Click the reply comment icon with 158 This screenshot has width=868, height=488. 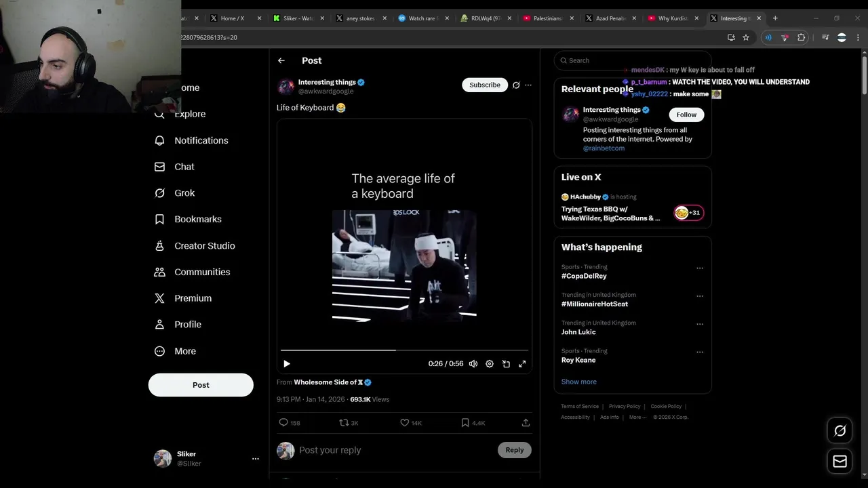pos(283,423)
